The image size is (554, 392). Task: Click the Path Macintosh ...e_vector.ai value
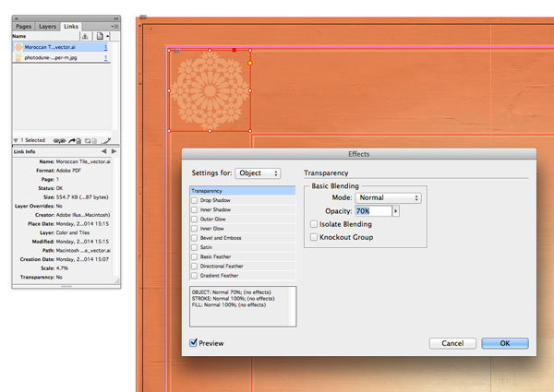click(x=83, y=251)
